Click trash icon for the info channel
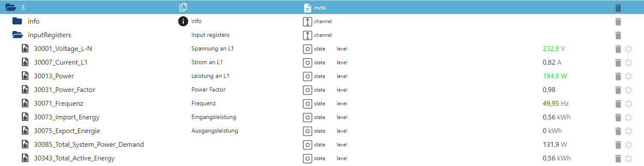Viewport: 644px width, 166px height. tap(618, 21)
